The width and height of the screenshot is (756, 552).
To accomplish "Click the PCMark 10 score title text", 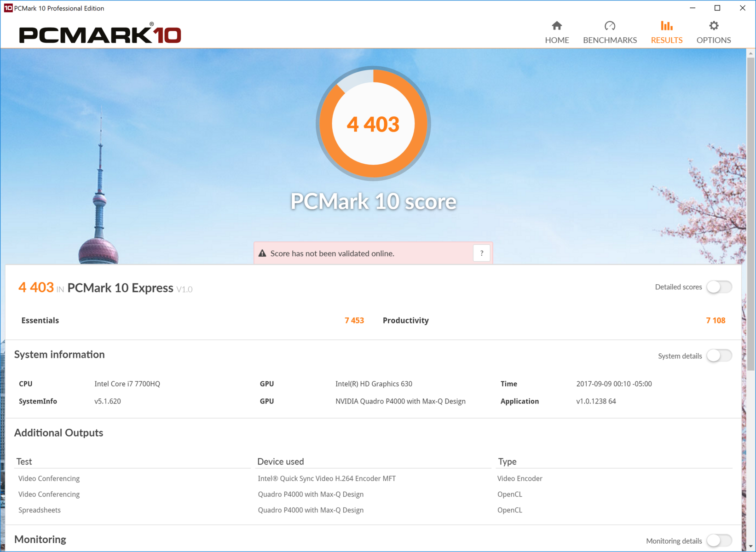I will [x=373, y=201].
